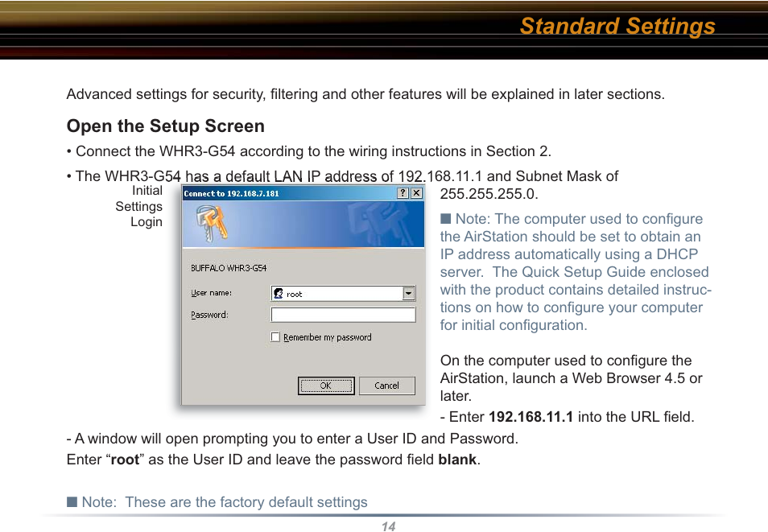The image size is (768, 532).
Task: Click the bold word blank
Action: pyautogui.click(x=457, y=460)
